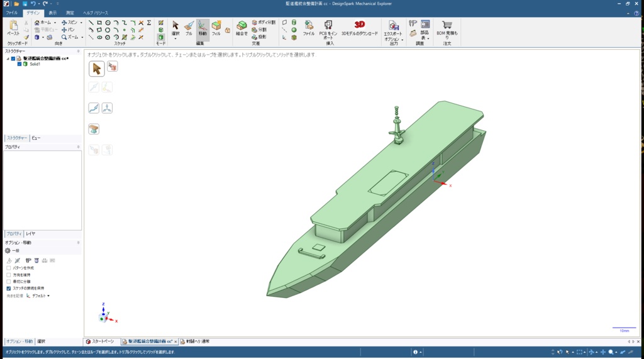Switch to 選択 tab at bottom left

point(41,341)
